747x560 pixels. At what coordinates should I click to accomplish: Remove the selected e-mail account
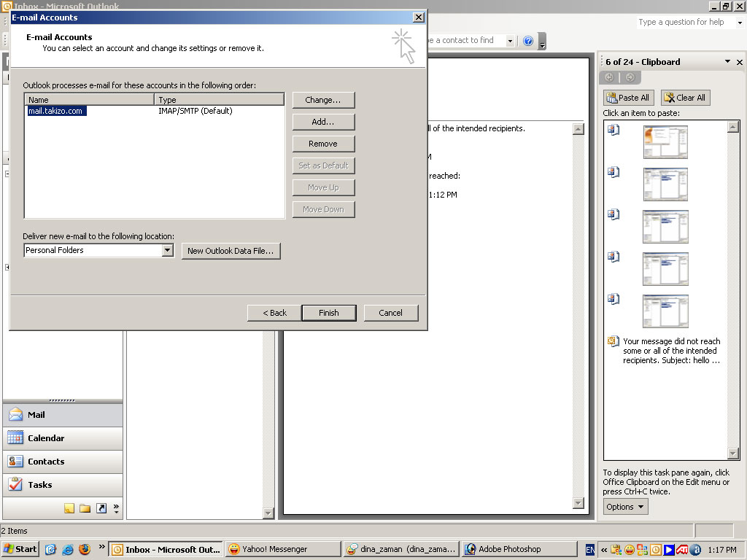[x=323, y=144]
